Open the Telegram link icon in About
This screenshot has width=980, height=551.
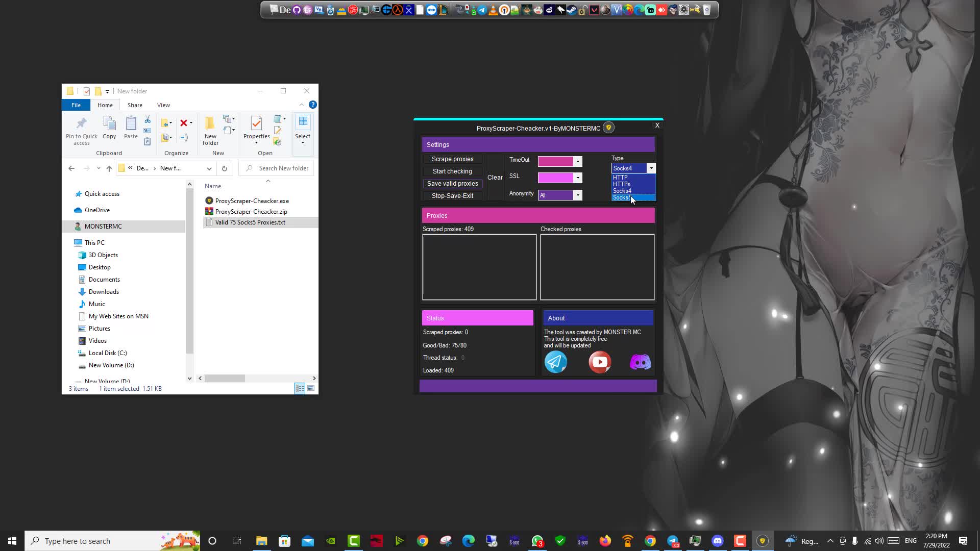coord(555,362)
